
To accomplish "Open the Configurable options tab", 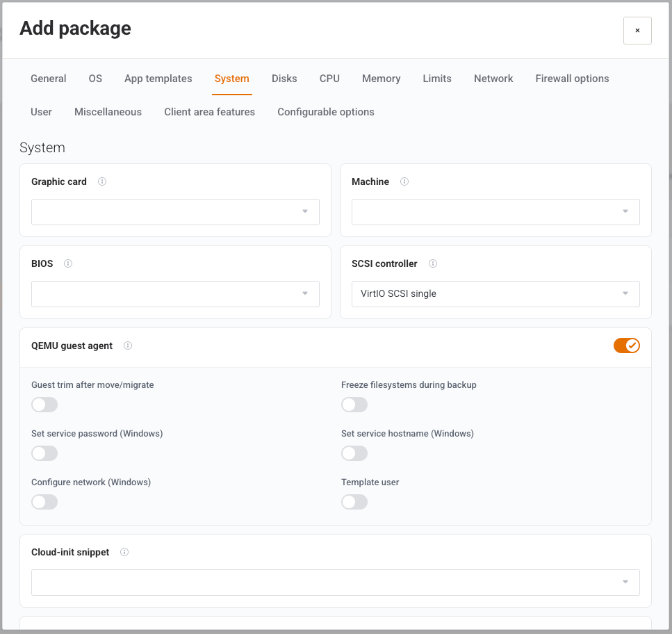I will (x=326, y=112).
